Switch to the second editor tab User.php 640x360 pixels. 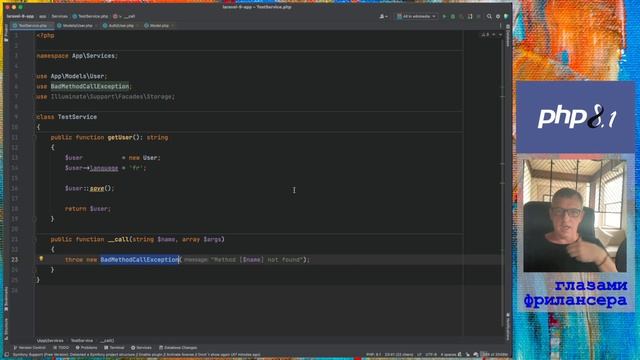click(77, 26)
